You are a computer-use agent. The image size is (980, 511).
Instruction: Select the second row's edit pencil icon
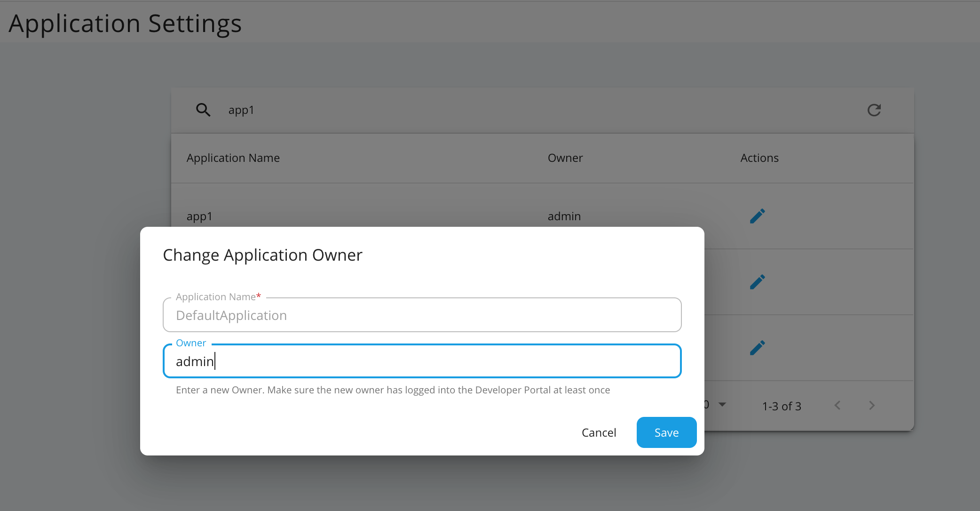757,281
